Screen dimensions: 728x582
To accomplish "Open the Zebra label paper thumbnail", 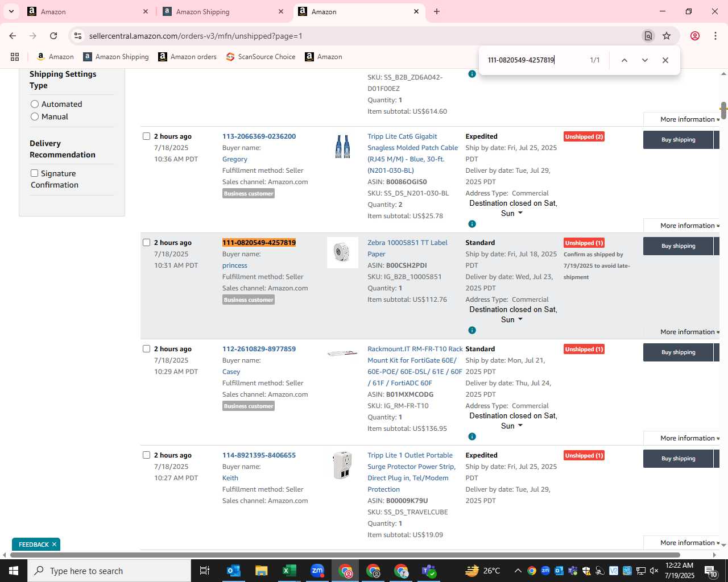I will [x=342, y=252].
